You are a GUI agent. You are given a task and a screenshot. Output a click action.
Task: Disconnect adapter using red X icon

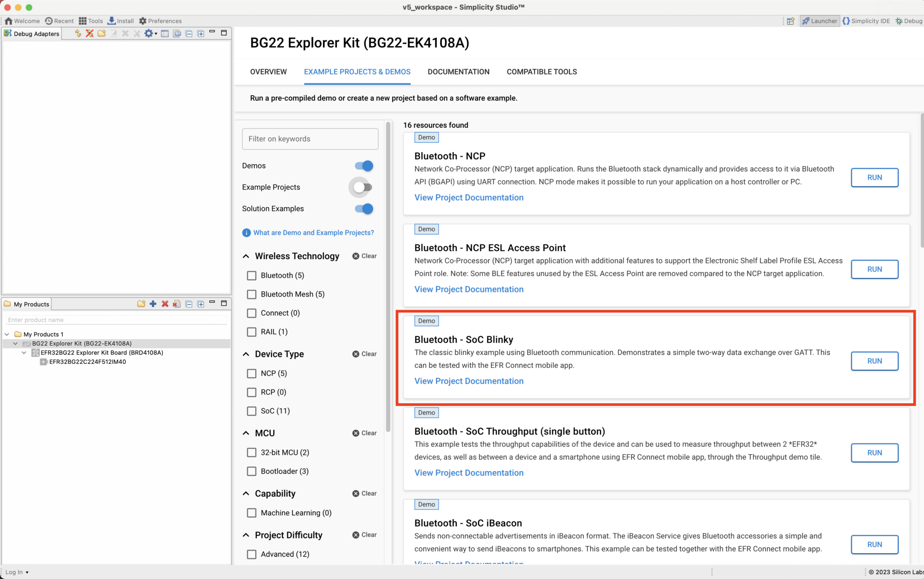(89, 33)
